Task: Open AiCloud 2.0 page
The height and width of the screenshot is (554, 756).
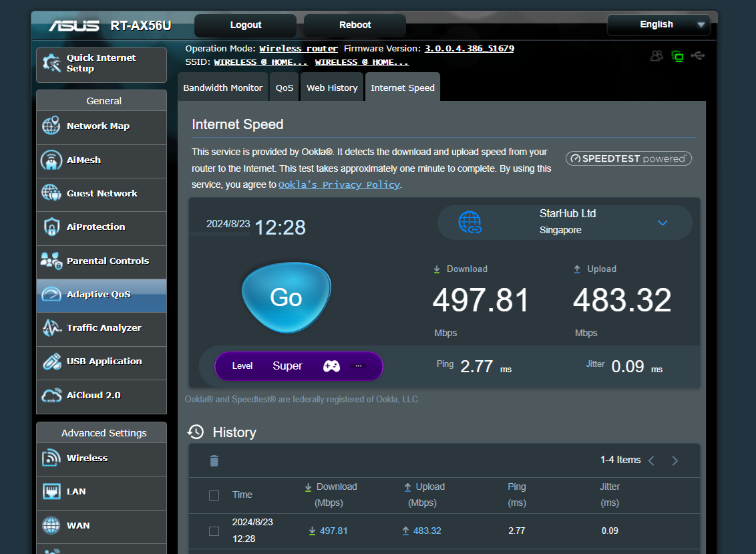Action: (x=102, y=396)
